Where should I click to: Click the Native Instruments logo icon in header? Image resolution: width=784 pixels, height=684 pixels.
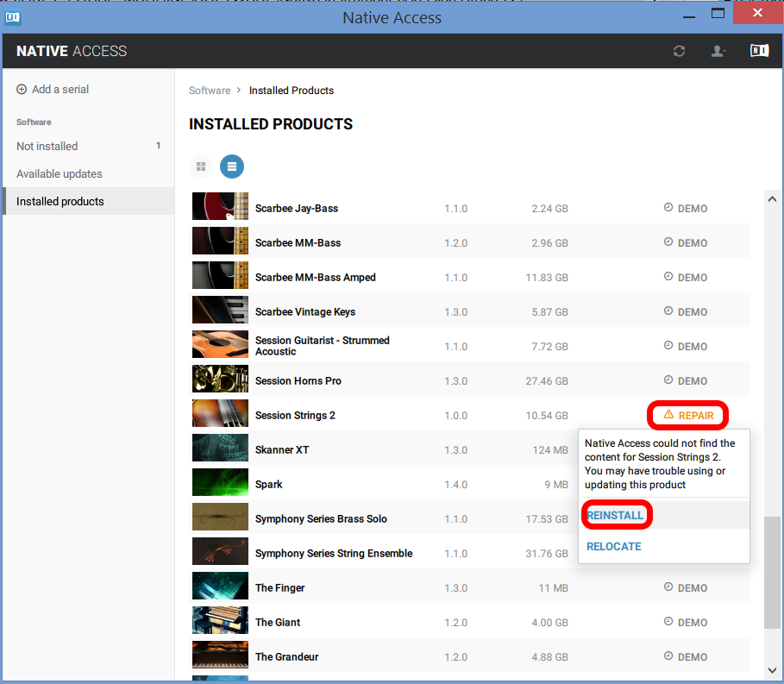coord(759,51)
